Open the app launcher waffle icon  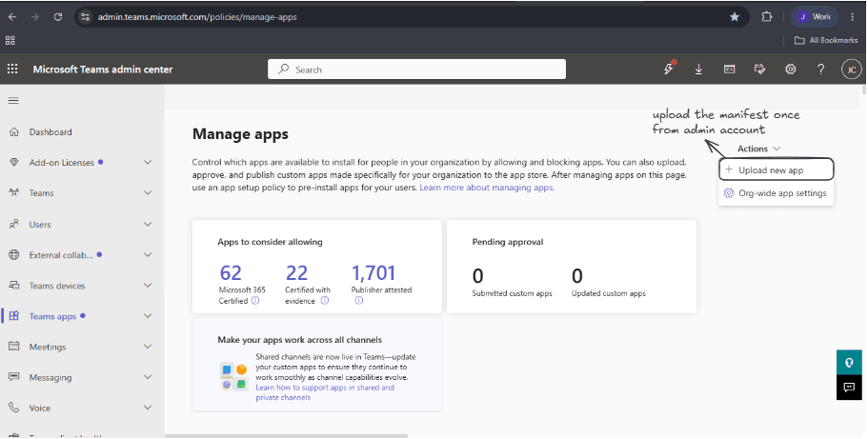pos(12,70)
